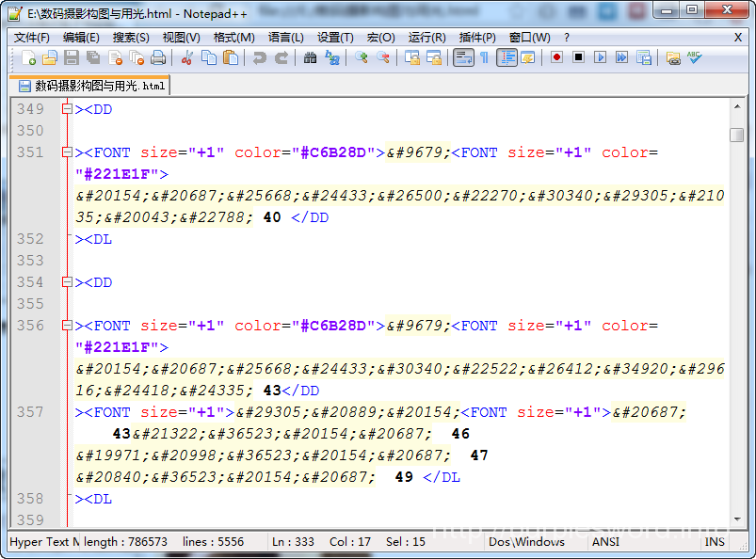Toggle Show all characters pilcrow button
The image size is (756, 559).
[484, 58]
